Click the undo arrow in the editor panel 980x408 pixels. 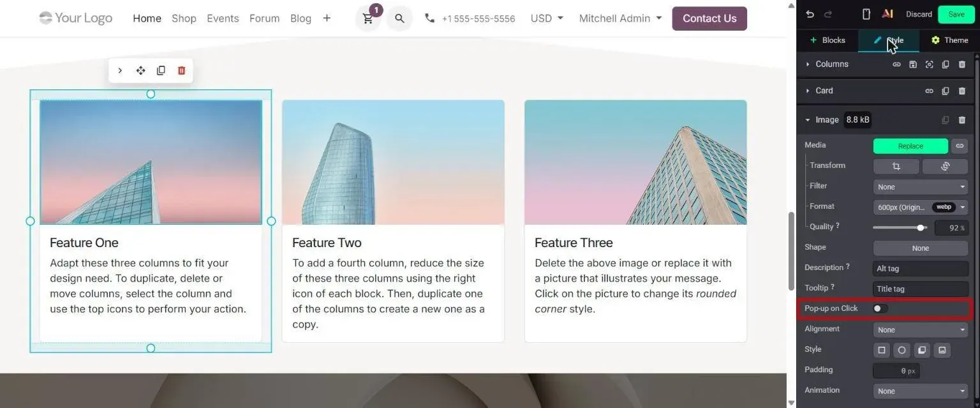810,14
